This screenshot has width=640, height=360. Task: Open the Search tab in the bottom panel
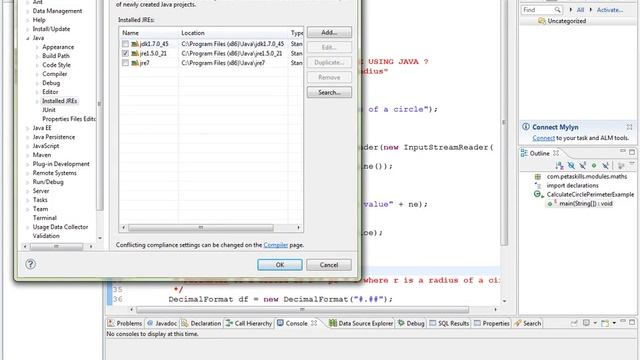click(527, 323)
